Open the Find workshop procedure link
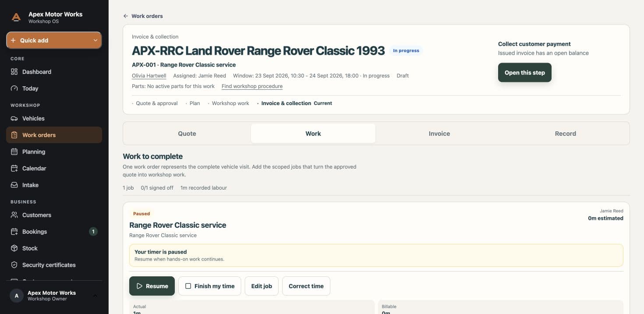 (x=252, y=86)
